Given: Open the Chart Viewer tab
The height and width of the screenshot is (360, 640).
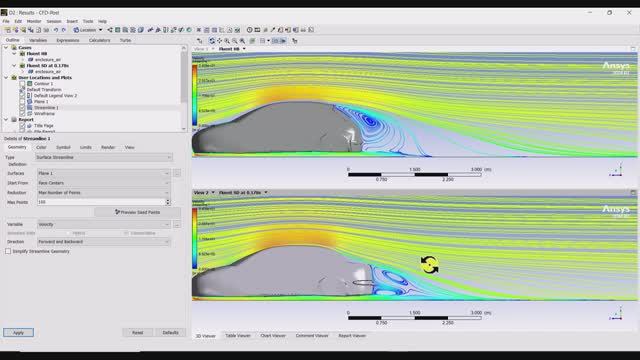Looking at the screenshot, I should pos(273,336).
